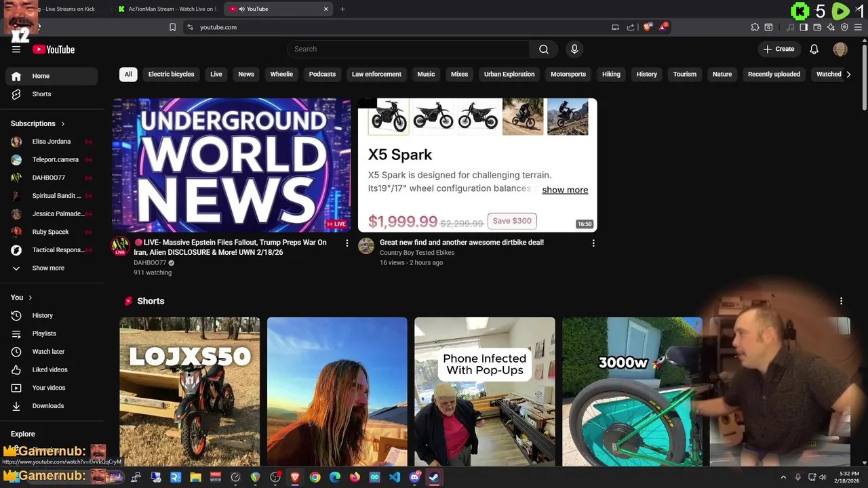Select the Electric bicycles chip
Viewport: 868px width, 488px height.
[x=171, y=75]
